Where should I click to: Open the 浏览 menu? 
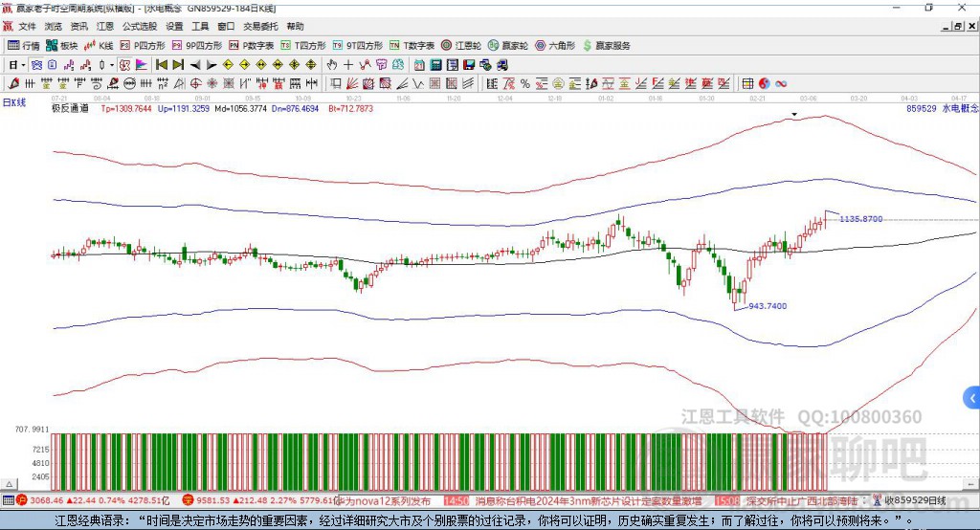[x=54, y=26]
